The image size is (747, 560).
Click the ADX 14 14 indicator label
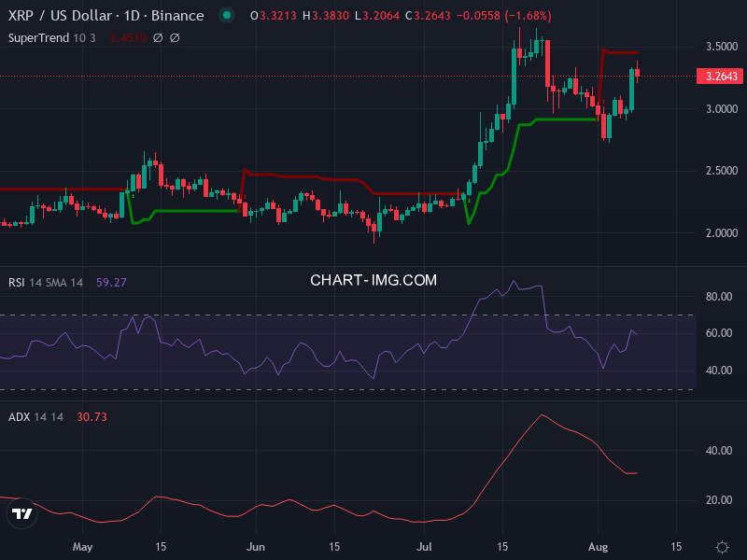(x=35, y=416)
